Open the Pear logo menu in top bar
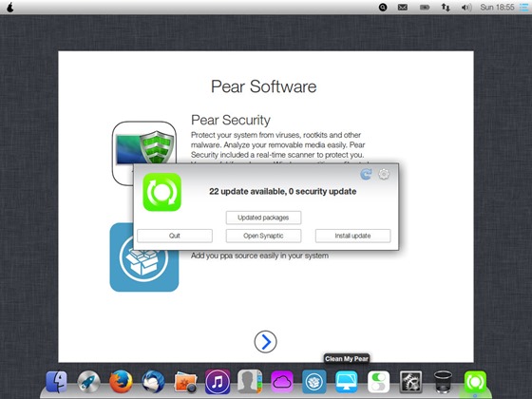 (x=10, y=7)
